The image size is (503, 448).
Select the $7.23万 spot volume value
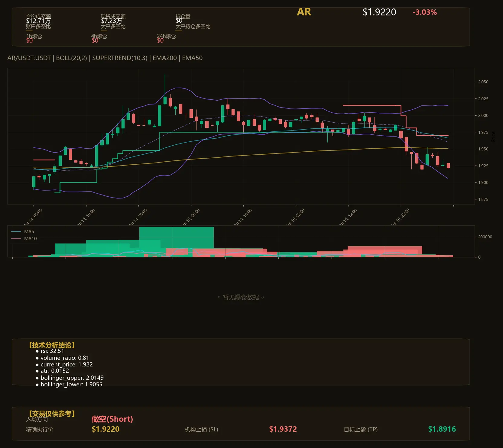(112, 21)
